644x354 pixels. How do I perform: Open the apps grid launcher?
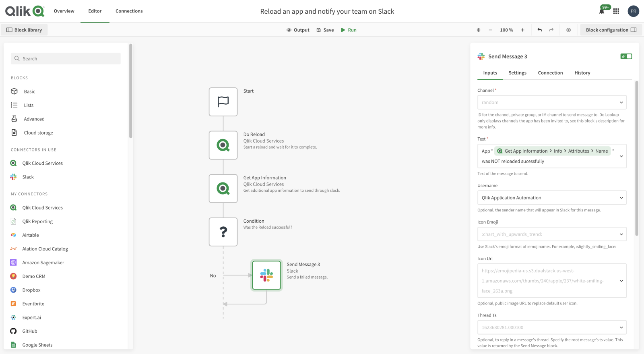(x=616, y=11)
